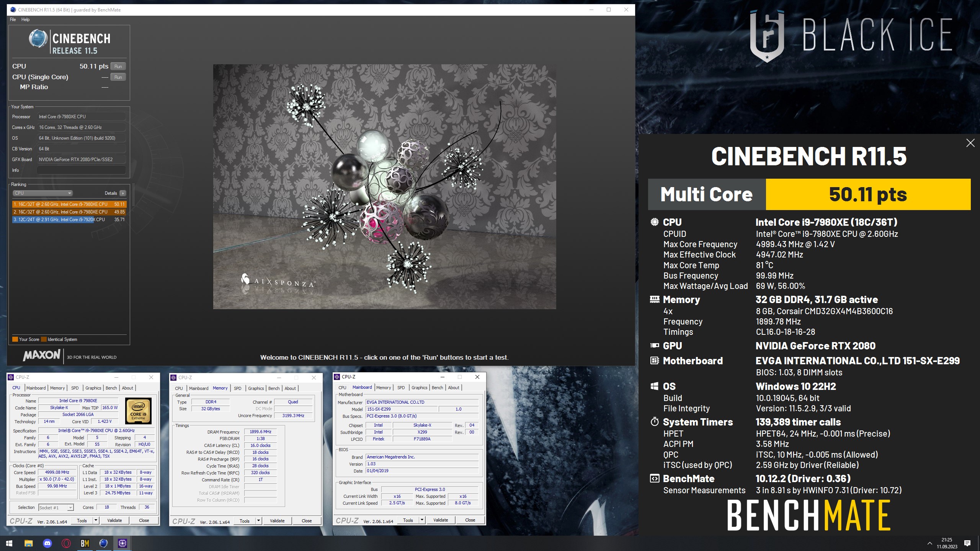
Task: Click the Info input field
Action: (x=82, y=170)
